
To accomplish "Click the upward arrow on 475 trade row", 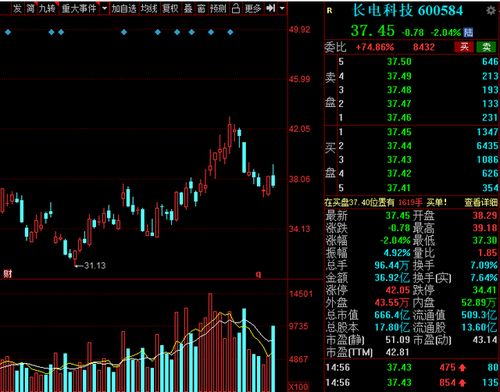I will [462, 368].
